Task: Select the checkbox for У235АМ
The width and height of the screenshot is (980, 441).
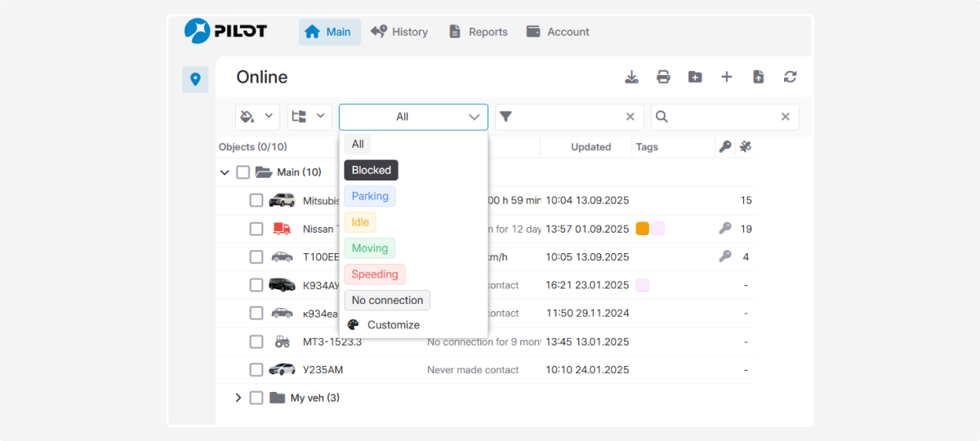Action: [256, 370]
